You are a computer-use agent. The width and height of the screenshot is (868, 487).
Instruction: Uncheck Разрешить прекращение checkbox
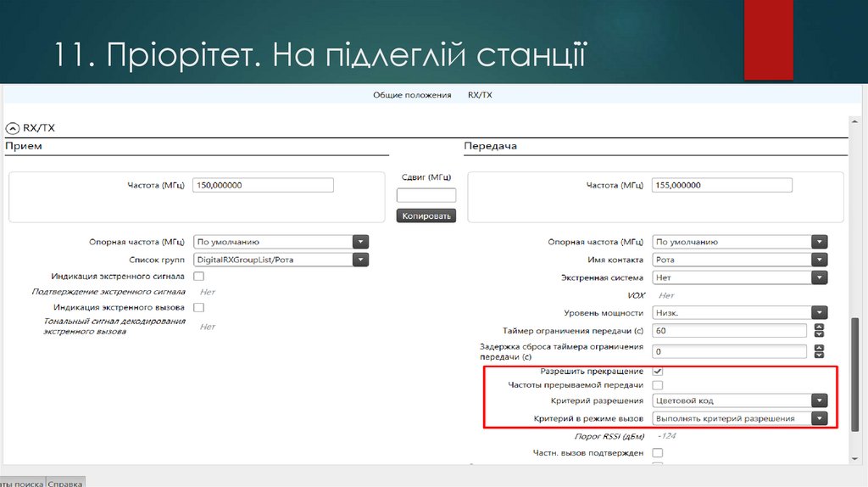658,371
